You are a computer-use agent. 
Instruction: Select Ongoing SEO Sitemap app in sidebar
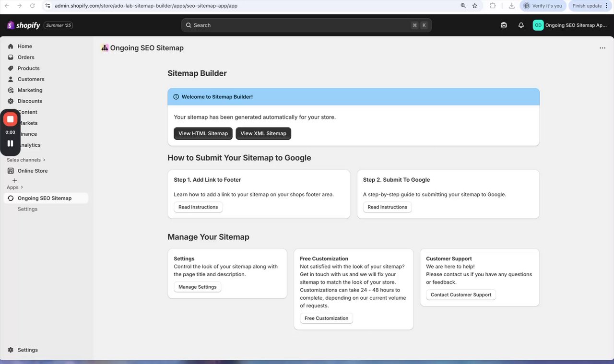point(46,198)
